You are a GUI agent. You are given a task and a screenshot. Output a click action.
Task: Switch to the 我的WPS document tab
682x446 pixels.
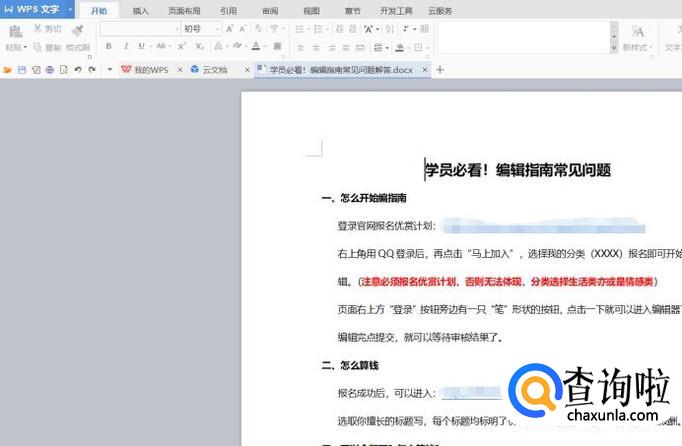coord(150,70)
